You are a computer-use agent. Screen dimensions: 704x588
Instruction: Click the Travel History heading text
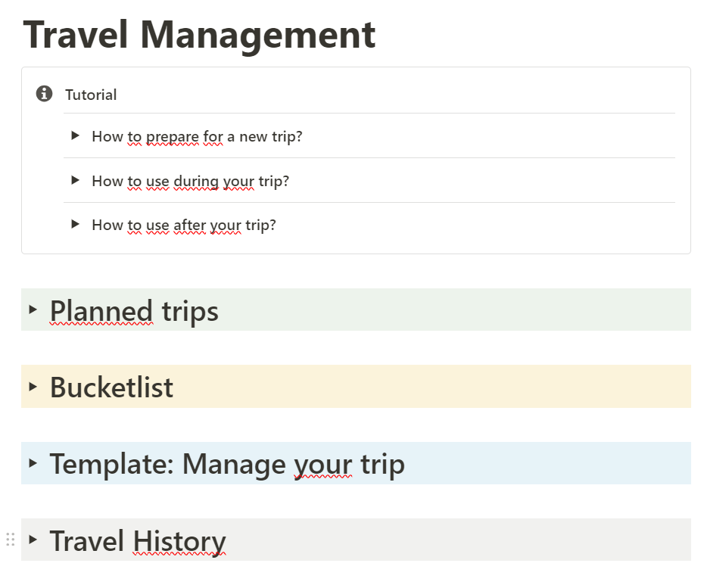pos(138,541)
